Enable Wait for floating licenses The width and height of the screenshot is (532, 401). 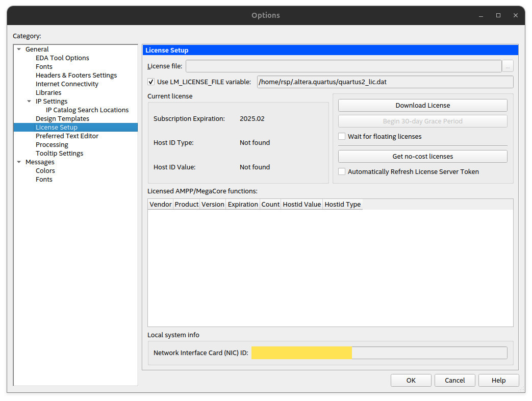point(342,137)
